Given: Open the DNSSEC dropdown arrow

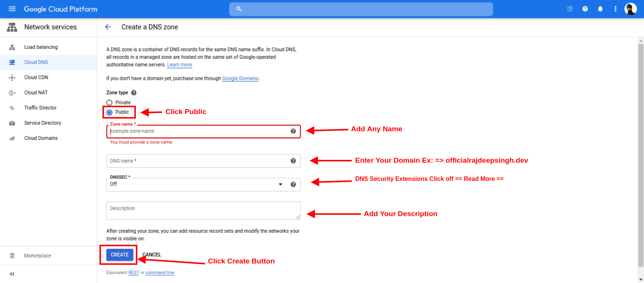Looking at the screenshot, I should click(280, 184).
